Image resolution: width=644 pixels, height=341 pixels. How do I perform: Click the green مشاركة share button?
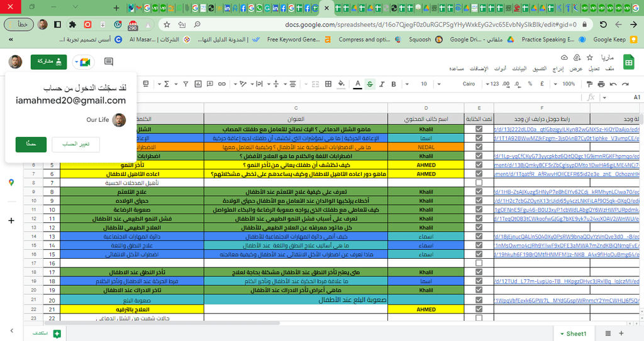(x=48, y=62)
